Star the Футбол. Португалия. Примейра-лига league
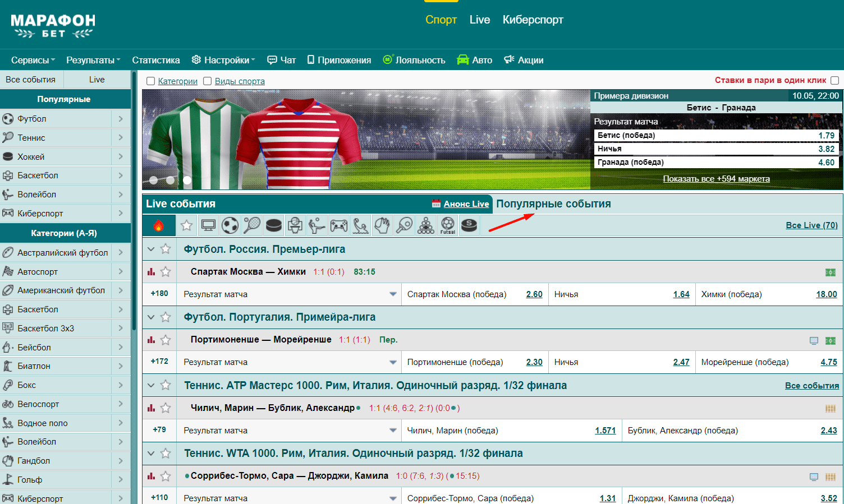The height and width of the screenshot is (504, 844). click(x=166, y=317)
